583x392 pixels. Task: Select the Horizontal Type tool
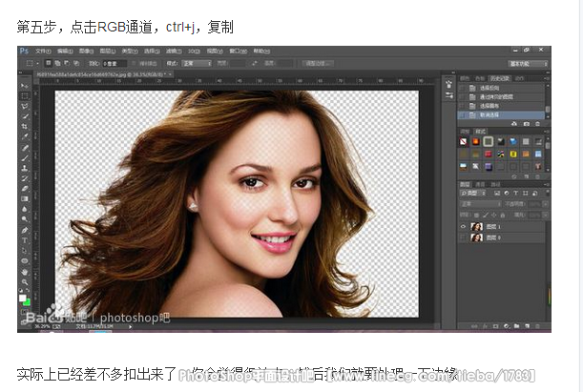(x=25, y=240)
